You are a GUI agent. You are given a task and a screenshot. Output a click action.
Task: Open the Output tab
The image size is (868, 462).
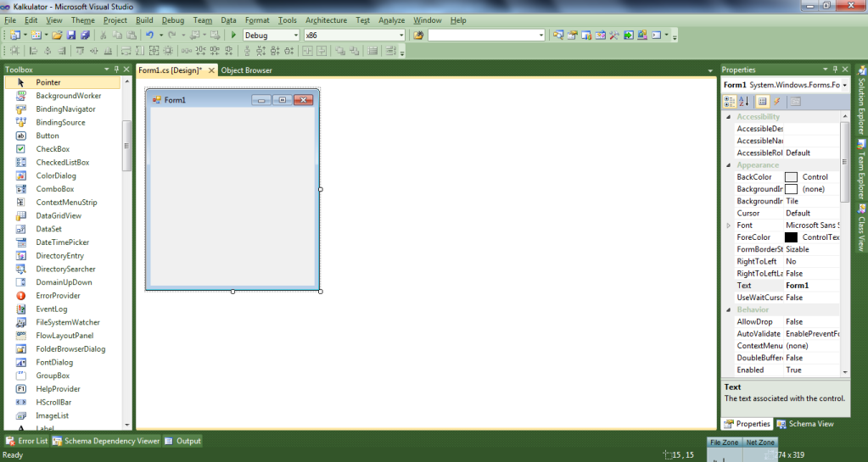pyautogui.click(x=182, y=441)
